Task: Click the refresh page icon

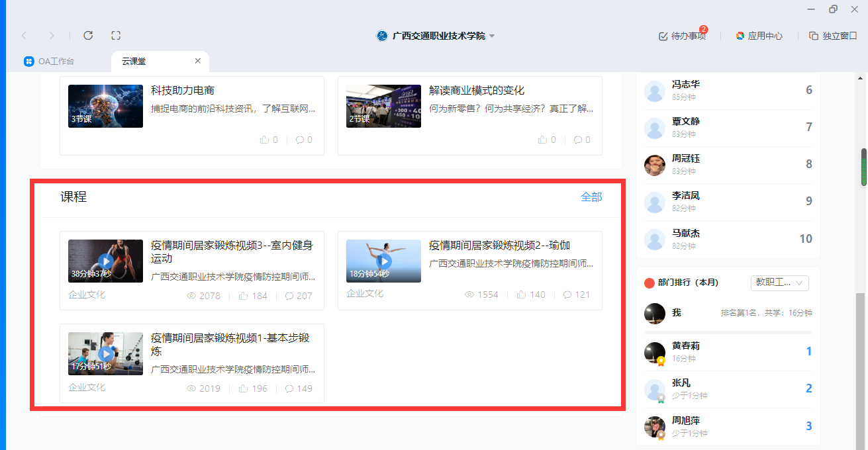Action: point(88,36)
